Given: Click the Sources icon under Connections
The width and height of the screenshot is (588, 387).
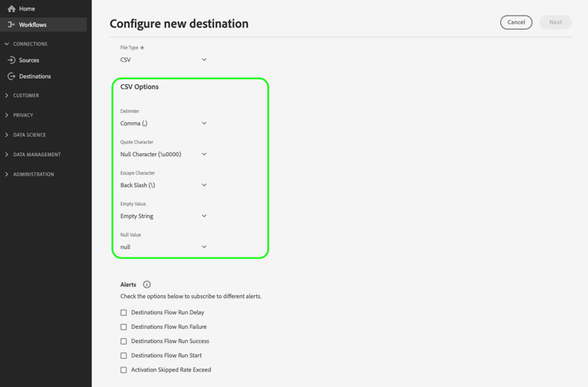Looking at the screenshot, I should click(x=12, y=60).
